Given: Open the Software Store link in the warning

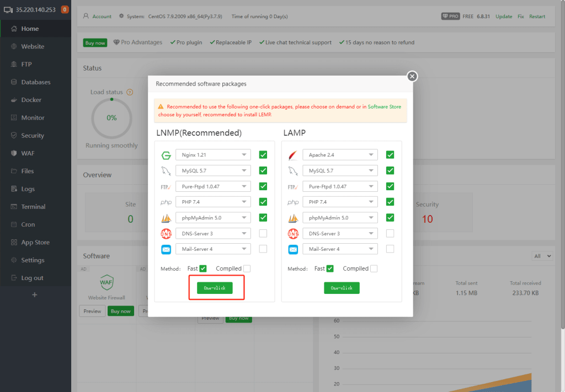Looking at the screenshot, I should [x=385, y=106].
